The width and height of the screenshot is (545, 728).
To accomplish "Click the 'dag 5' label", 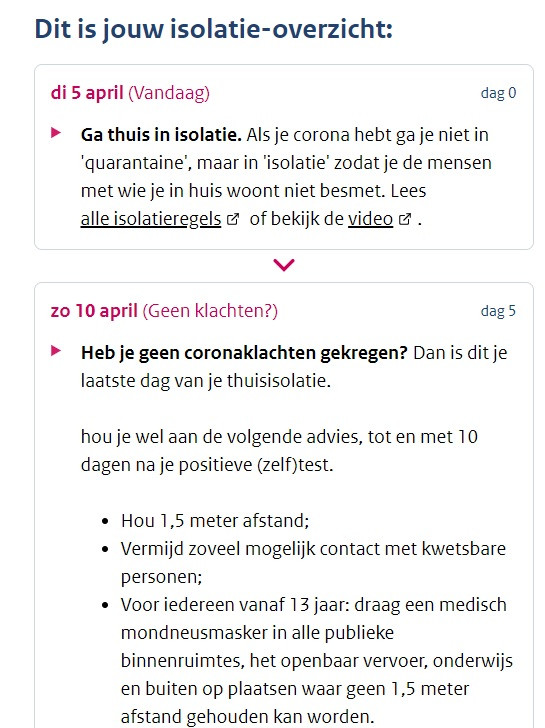I will pos(498,311).
